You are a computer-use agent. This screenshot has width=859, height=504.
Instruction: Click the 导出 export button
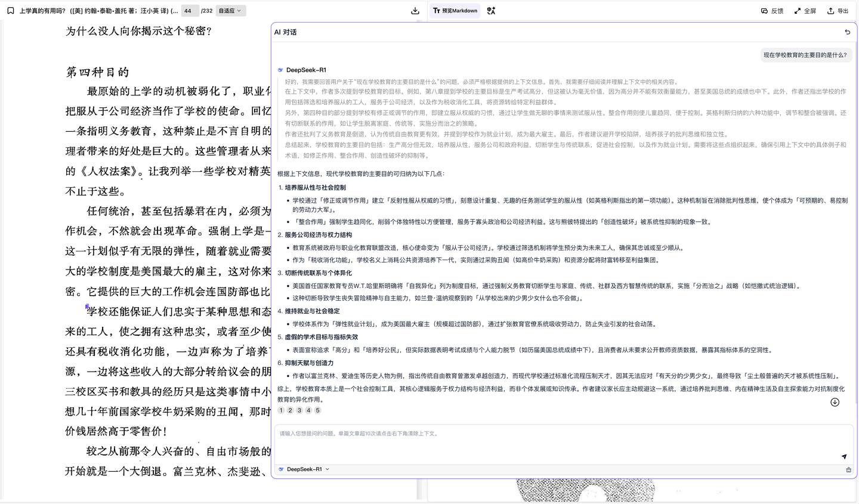pyautogui.click(x=838, y=11)
